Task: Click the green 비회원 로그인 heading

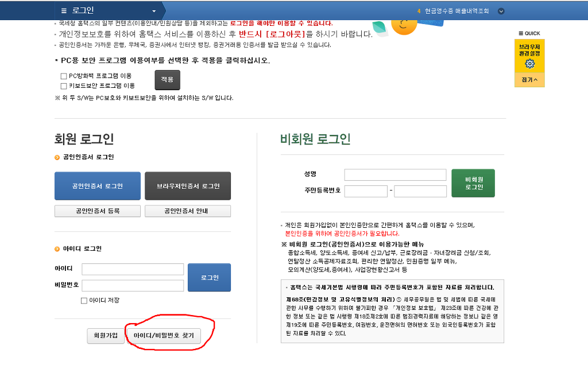Action: [x=315, y=139]
